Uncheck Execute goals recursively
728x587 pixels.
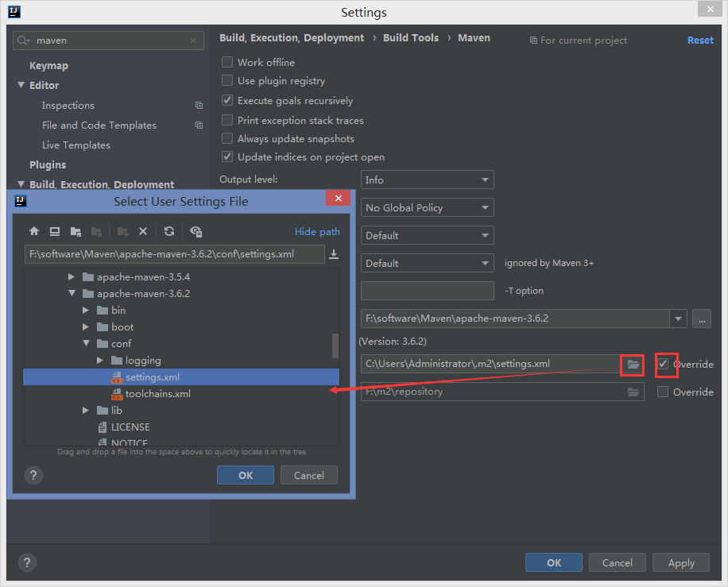click(227, 101)
